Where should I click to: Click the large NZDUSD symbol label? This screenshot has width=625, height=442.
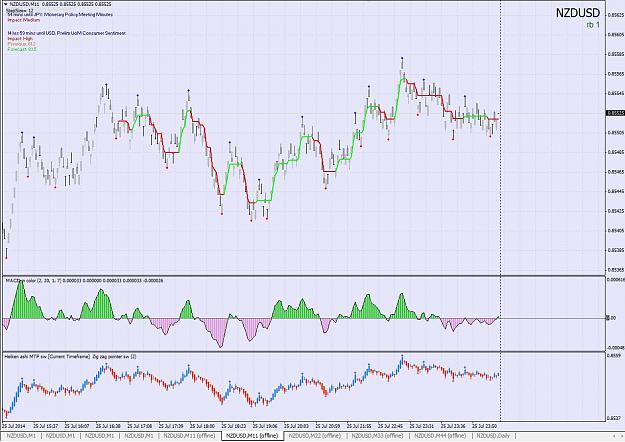pos(578,13)
